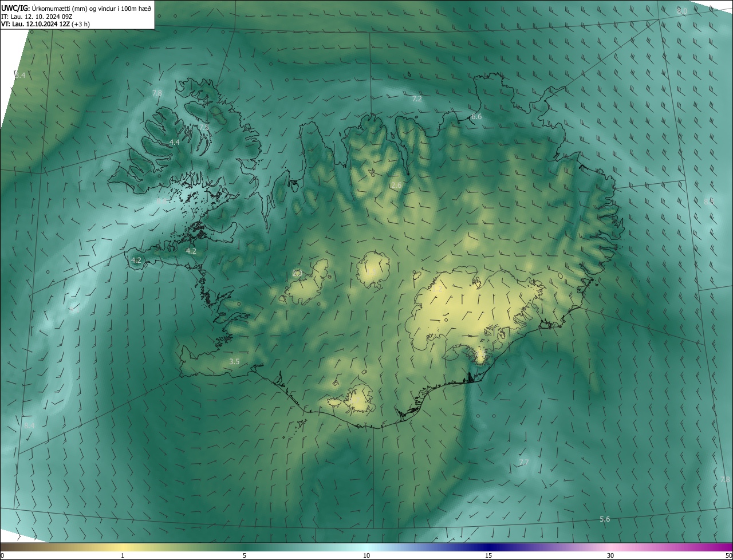Image resolution: width=733 pixels, height=560 pixels.
Task: Click the 4.4 value label over Westfjords
Action: [x=175, y=142]
